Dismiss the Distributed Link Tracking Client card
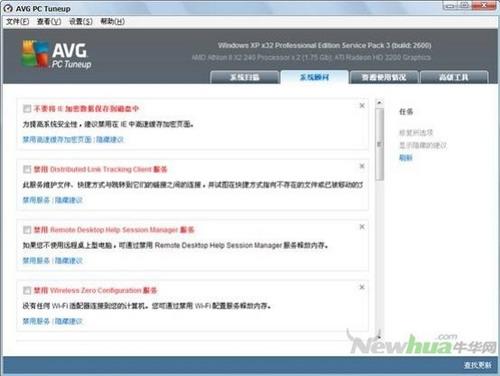The image size is (500, 376). point(362,166)
